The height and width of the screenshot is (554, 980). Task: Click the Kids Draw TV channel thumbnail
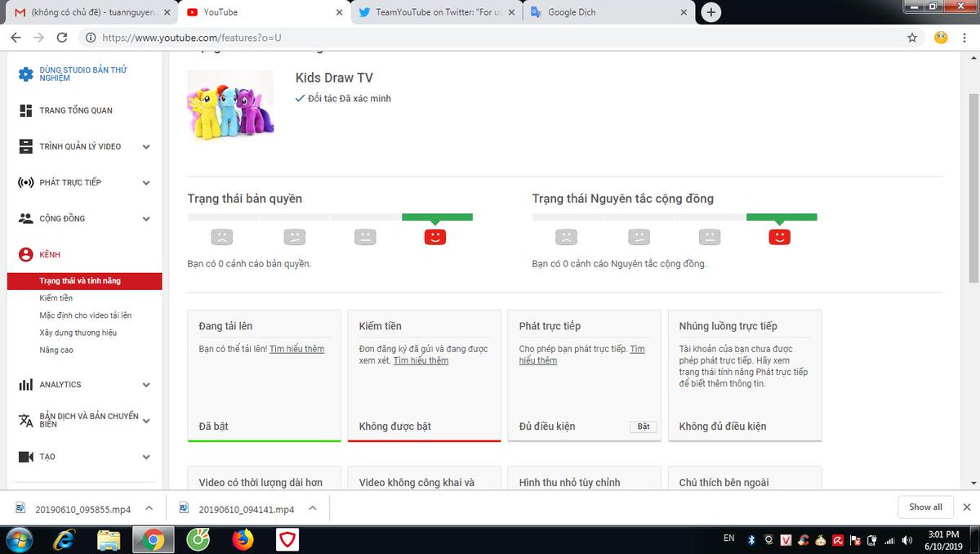click(230, 106)
